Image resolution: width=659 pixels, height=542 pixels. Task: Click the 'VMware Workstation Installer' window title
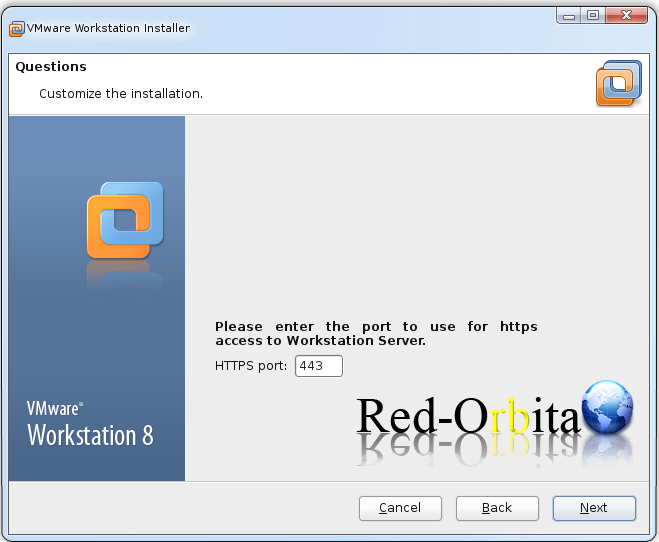tap(108, 28)
